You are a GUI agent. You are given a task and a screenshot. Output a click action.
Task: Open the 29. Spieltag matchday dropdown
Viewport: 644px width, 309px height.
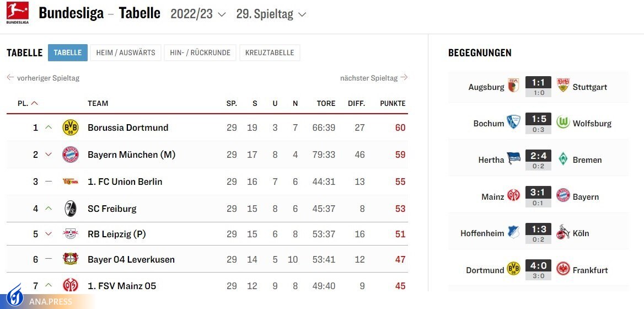point(271,14)
